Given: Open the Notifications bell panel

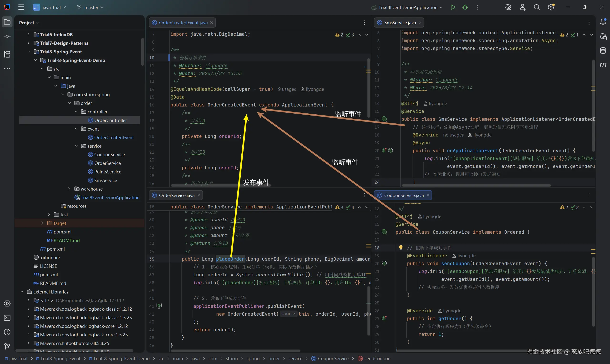Looking at the screenshot, I should tap(603, 22).
